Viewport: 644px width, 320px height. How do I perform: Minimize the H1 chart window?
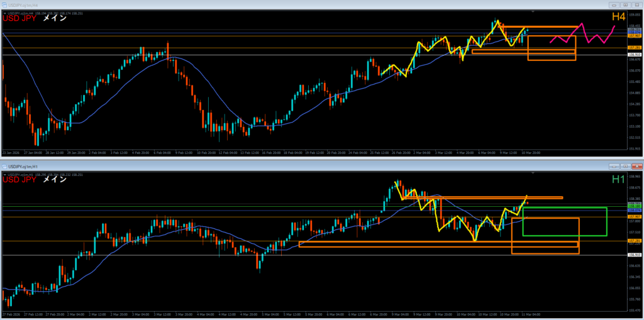coord(614,166)
